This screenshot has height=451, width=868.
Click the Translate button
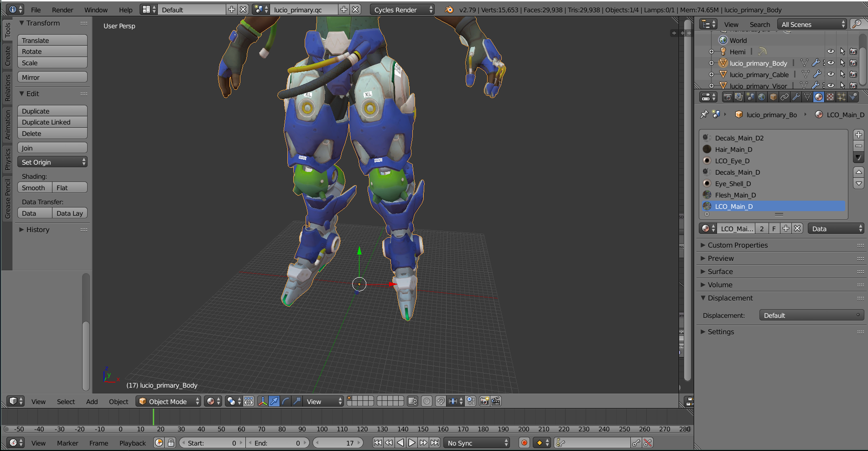click(52, 40)
